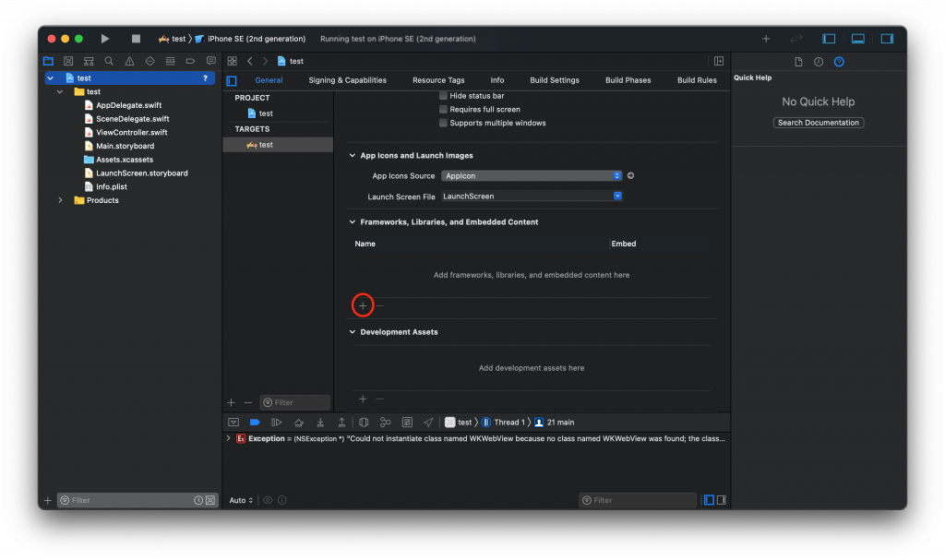Open the breakpoint navigator
This screenshot has width=945, height=560.
click(x=190, y=61)
